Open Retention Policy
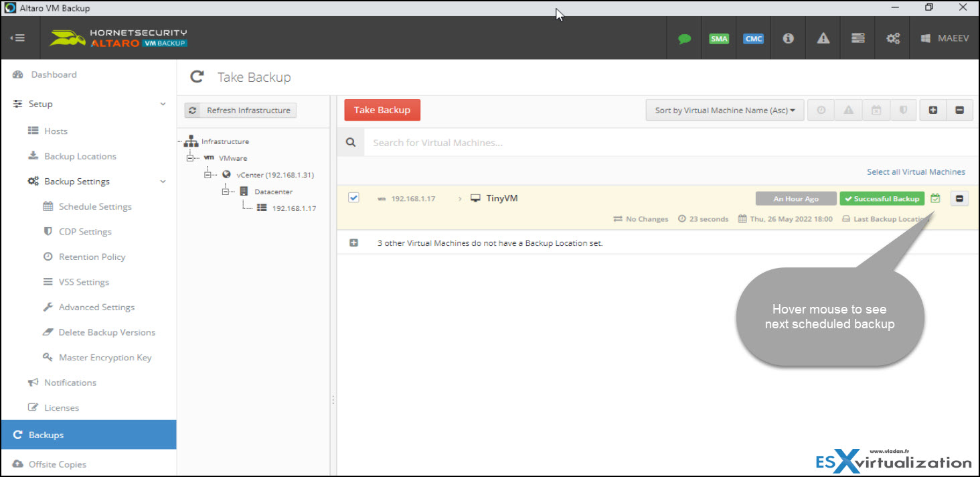Image resolution: width=980 pixels, height=477 pixels. pos(92,257)
